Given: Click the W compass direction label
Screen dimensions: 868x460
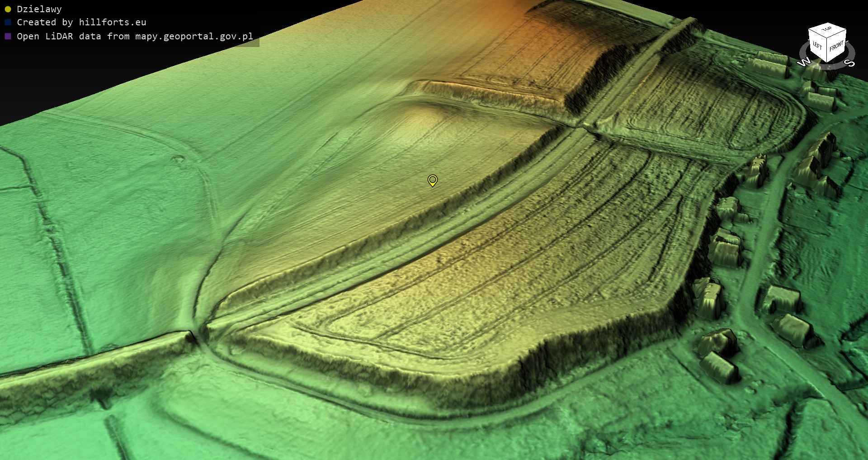Looking at the screenshot, I should click(804, 62).
